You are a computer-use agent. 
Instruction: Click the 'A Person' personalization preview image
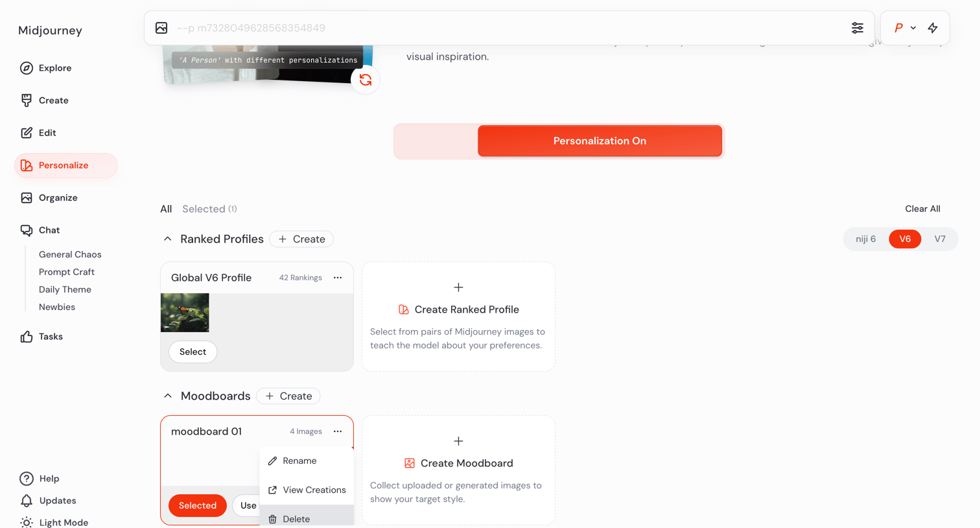[x=268, y=64]
